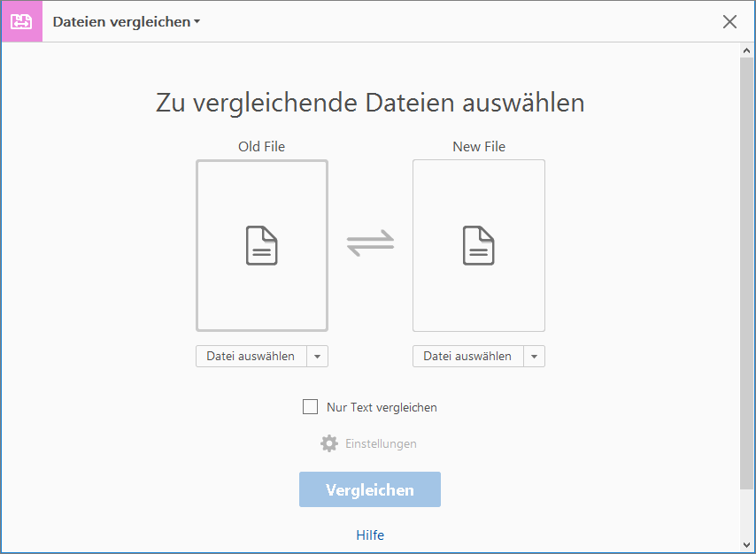The width and height of the screenshot is (756, 554).
Task: Click the document icon in Old File box
Action: pos(262,245)
